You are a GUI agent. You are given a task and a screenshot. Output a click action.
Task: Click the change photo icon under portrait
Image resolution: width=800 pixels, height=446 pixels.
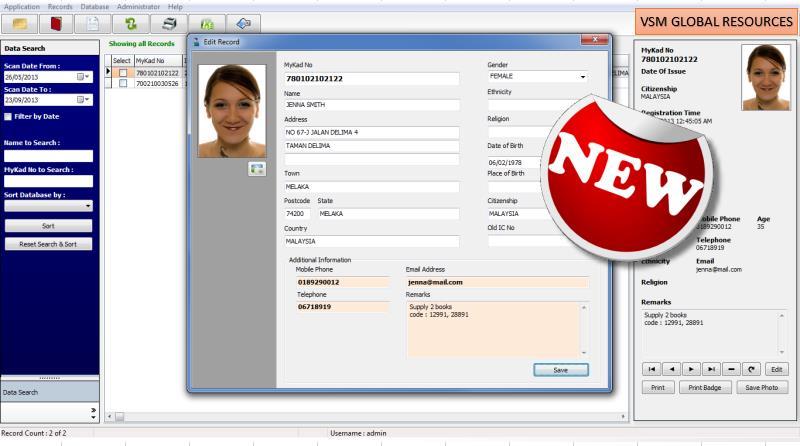[256, 169]
